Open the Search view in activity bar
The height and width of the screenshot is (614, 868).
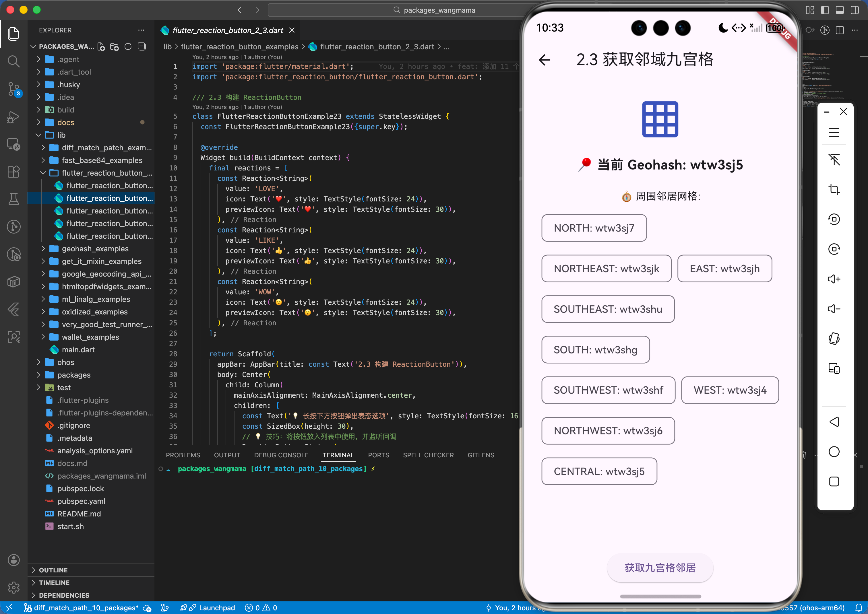click(13, 61)
